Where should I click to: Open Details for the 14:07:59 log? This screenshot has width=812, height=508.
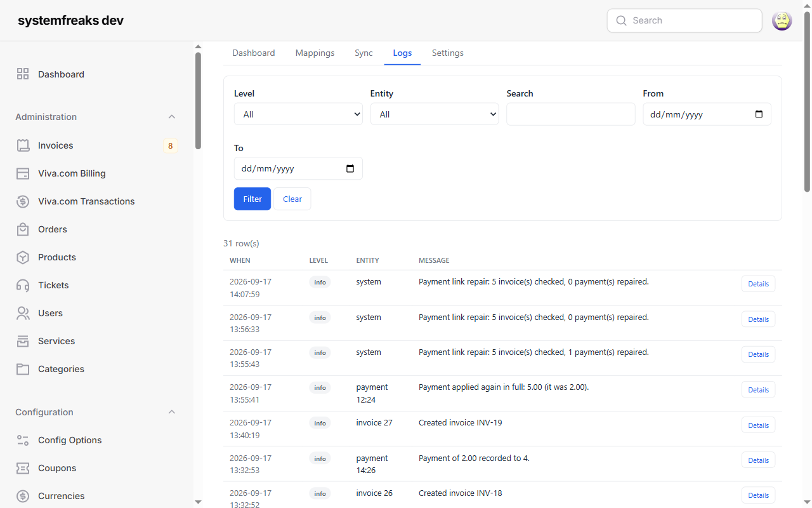click(758, 284)
